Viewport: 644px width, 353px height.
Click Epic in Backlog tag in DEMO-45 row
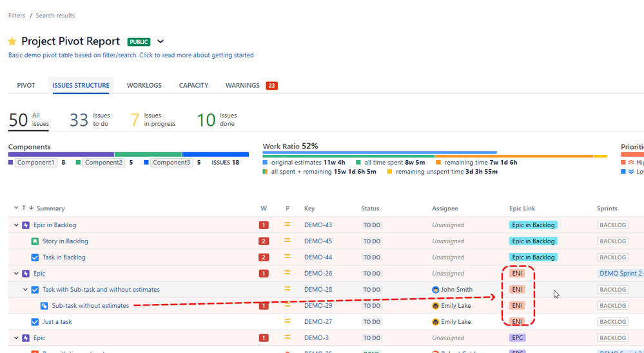coord(533,241)
